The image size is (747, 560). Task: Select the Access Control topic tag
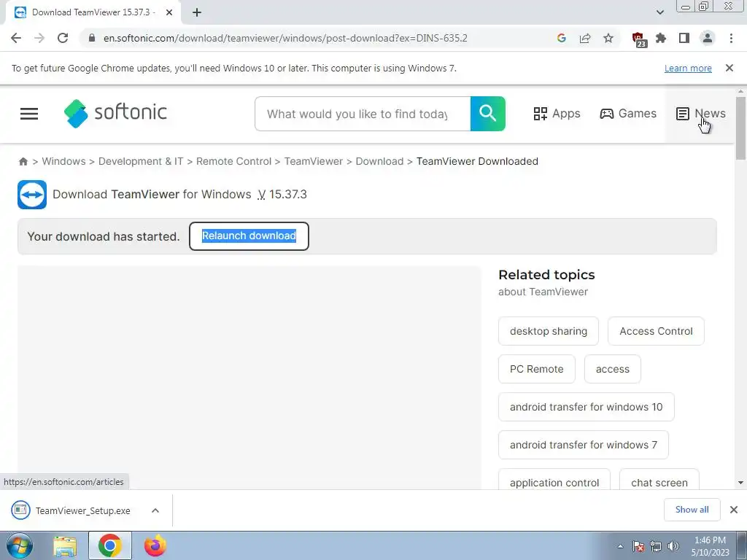click(x=656, y=331)
